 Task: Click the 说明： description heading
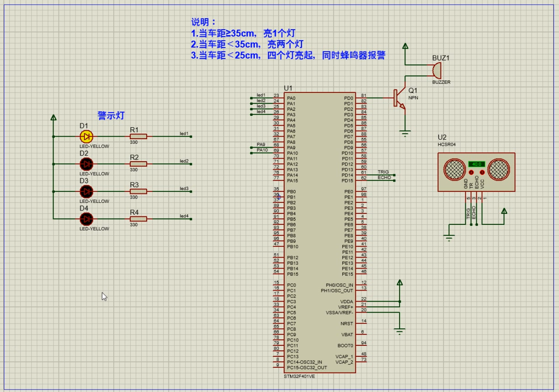pos(204,22)
